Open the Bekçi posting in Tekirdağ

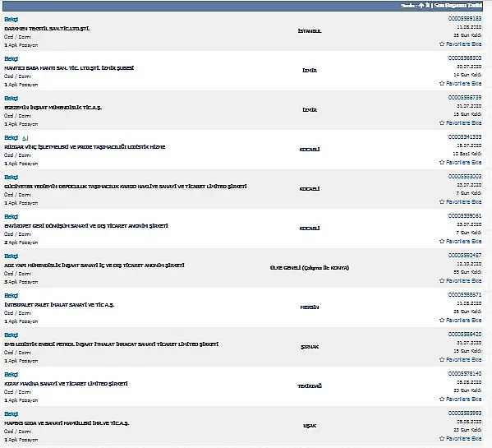click(11, 375)
